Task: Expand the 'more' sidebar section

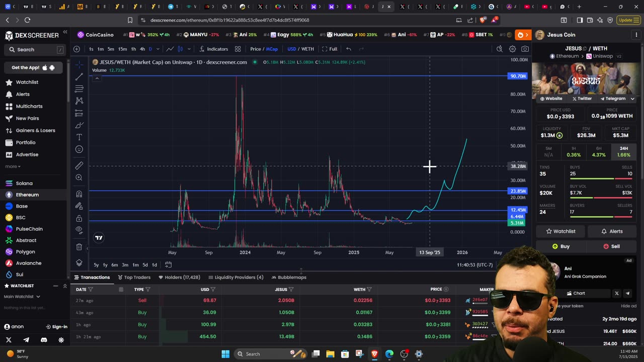Action: click(x=13, y=166)
